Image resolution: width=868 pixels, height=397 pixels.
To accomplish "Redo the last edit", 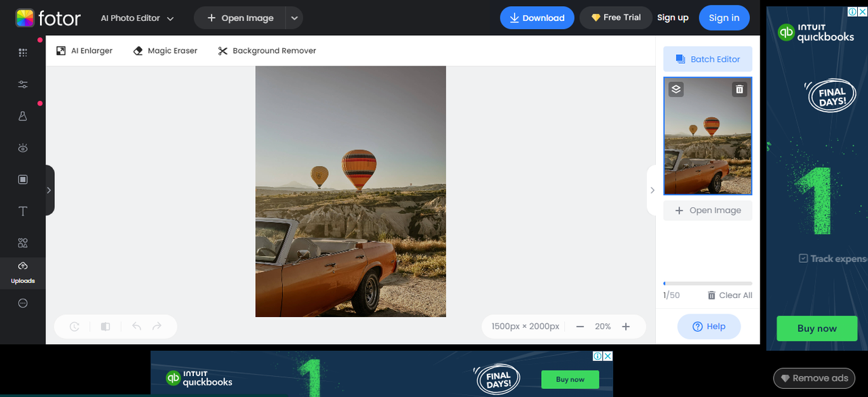I will pos(157,327).
